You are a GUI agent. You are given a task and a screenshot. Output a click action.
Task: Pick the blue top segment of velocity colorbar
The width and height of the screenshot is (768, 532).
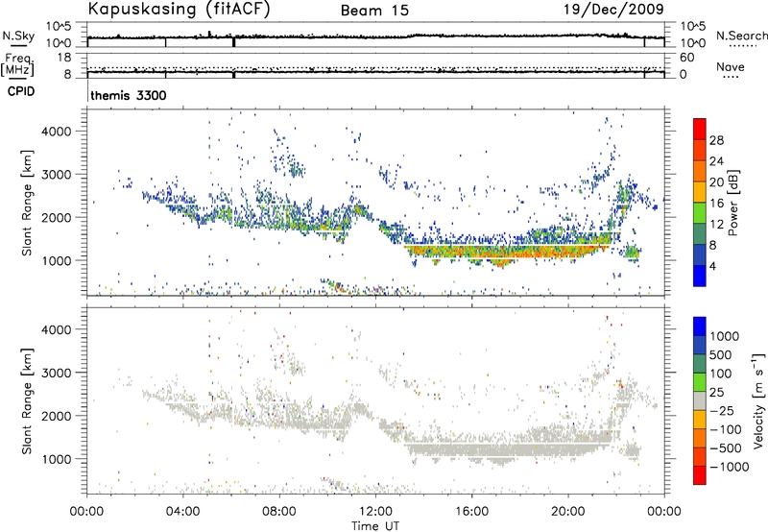tap(700, 326)
